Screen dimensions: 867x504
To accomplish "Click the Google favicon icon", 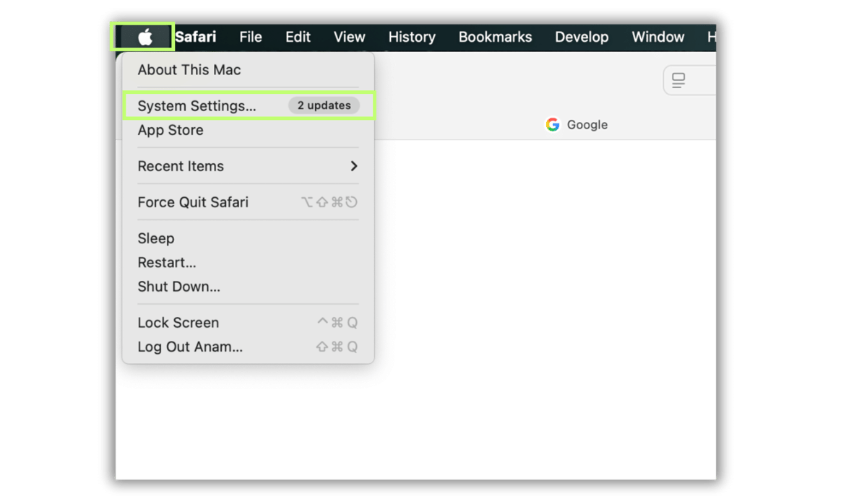I will click(553, 125).
